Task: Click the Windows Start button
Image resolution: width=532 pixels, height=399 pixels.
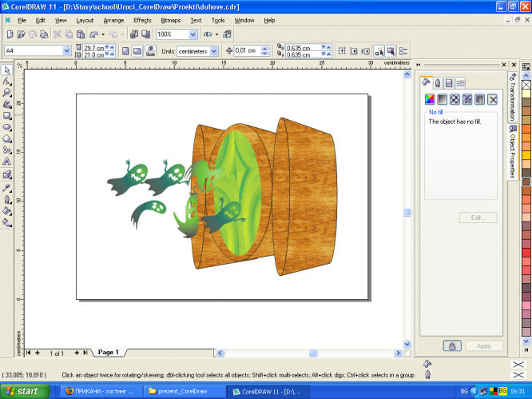Action: coord(25,391)
